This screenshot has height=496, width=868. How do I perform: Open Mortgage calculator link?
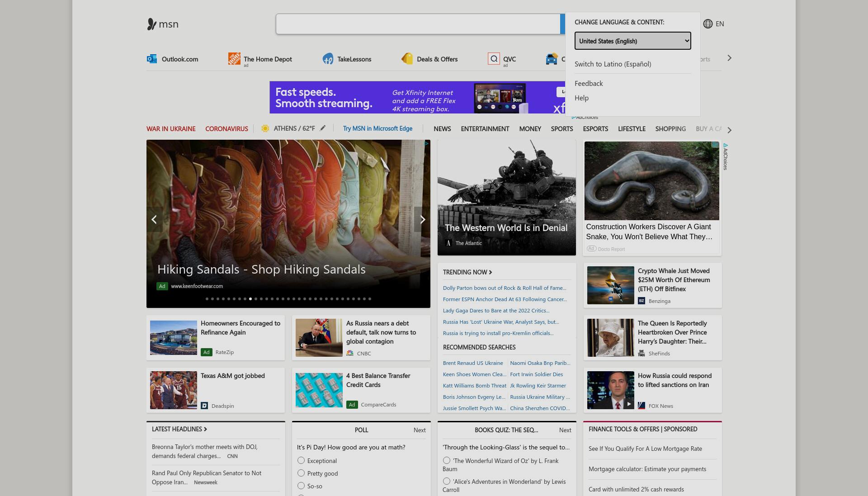647,469
